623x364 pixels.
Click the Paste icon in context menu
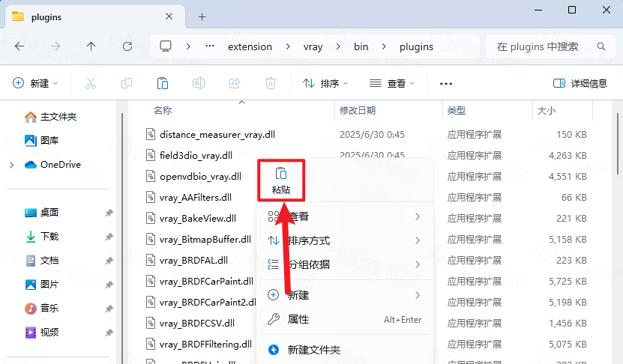coord(281,174)
